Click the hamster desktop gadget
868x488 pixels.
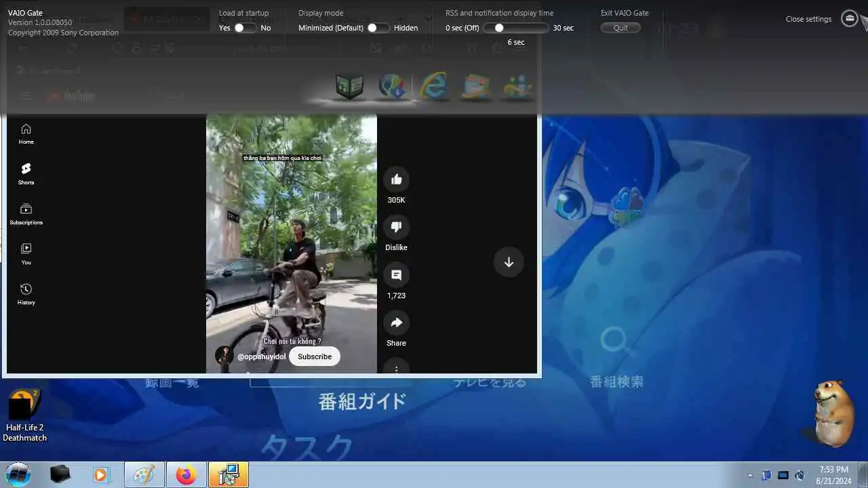[833, 413]
